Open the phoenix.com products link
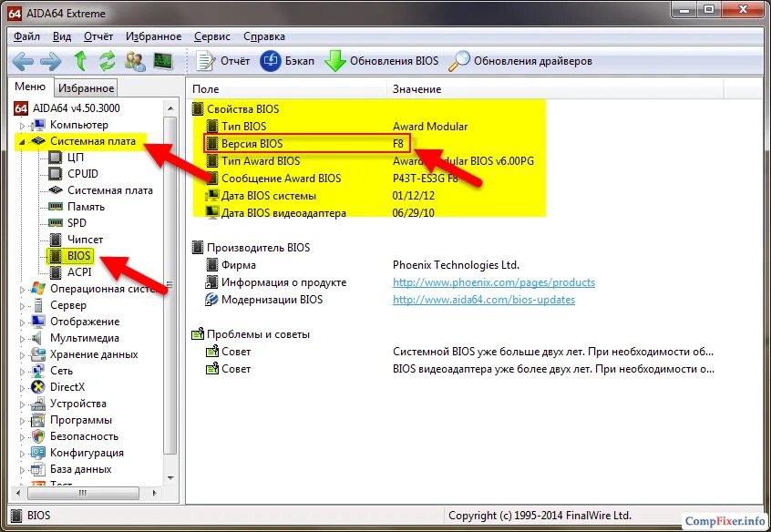The width and height of the screenshot is (771, 532). [494, 282]
